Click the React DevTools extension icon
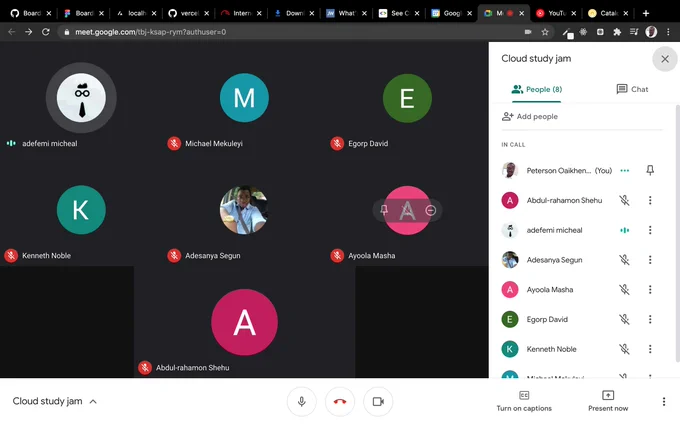This screenshot has width=680, height=425. click(583, 32)
